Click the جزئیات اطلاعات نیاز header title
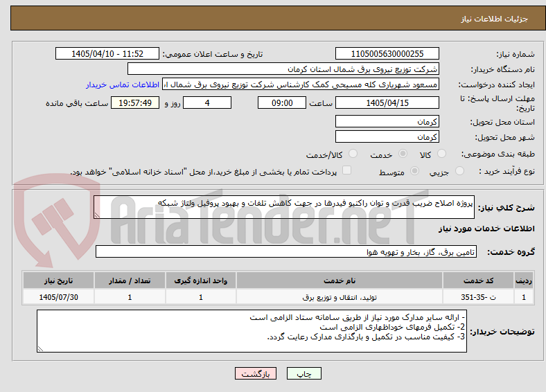This screenshot has width=546, height=392. (494, 19)
